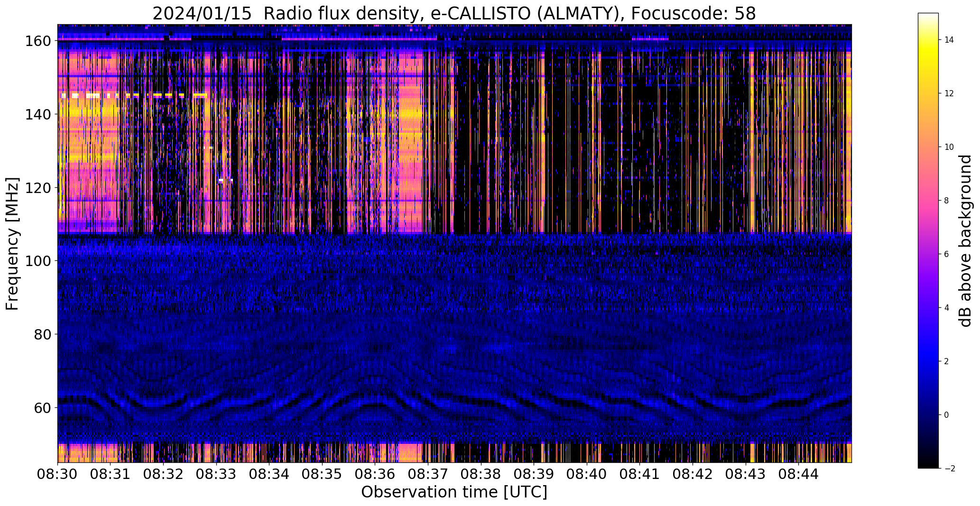The height and width of the screenshot is (506, 980).
Task: Click the 08:30 time tick label
Action: pyautogui.click(x=58, y=473)
